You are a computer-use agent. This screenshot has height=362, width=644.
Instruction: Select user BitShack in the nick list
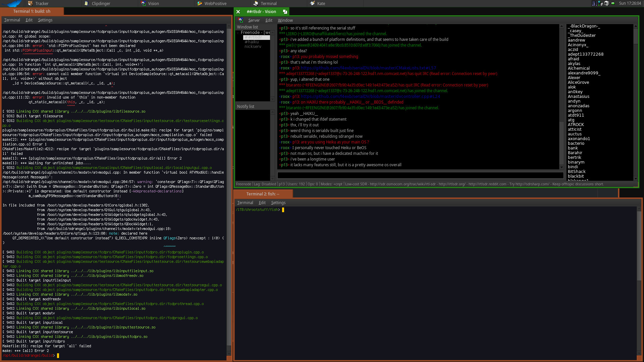click(x=577, y=172)
